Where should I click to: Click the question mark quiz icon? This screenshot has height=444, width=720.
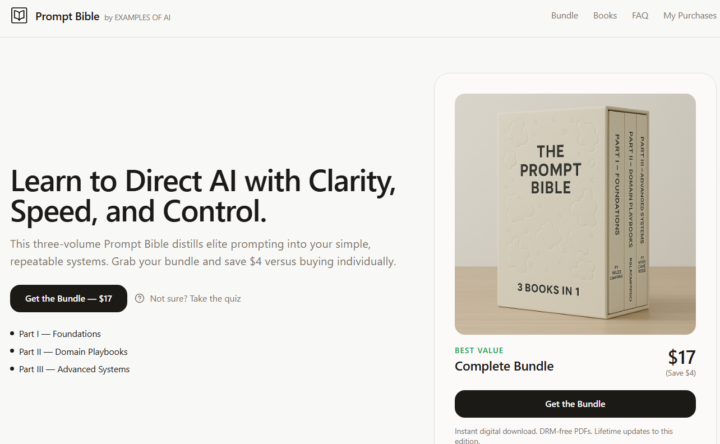[140, 298]
